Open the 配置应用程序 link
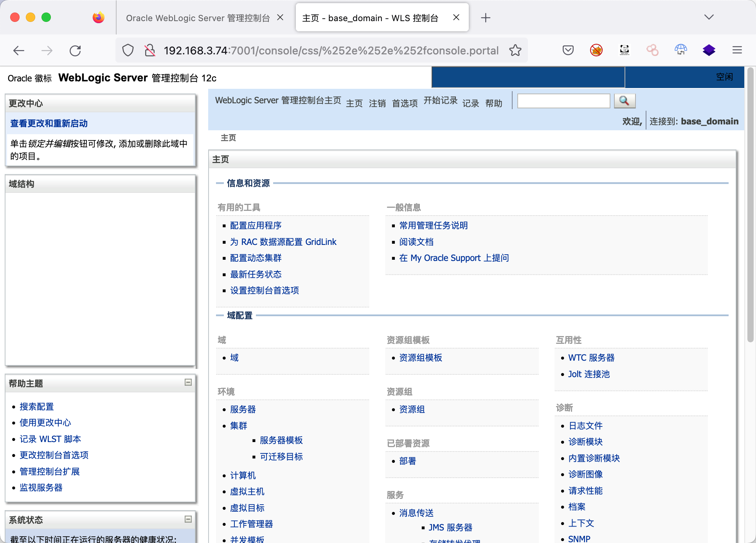Screen dimensions: 756x543 (x=256, y=225)
